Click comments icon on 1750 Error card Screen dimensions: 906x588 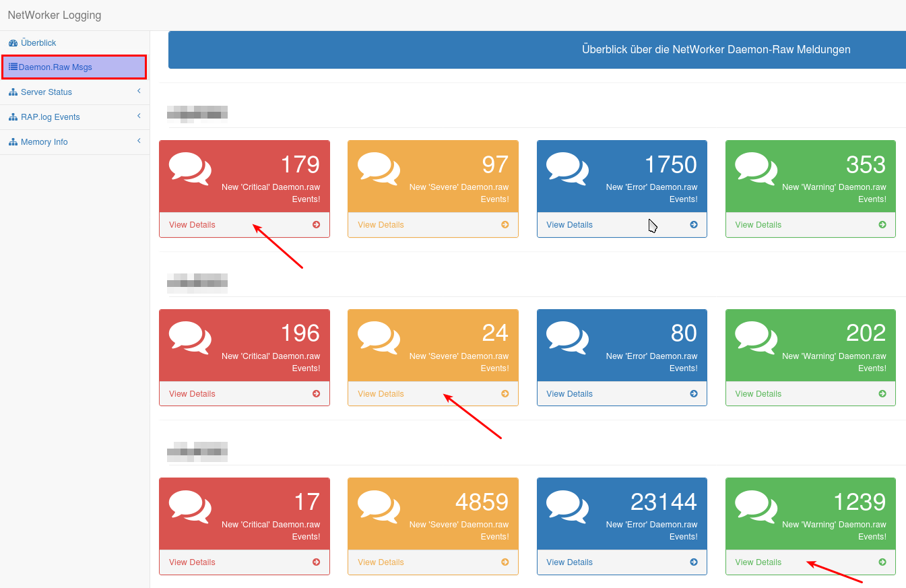pos(567,168)
